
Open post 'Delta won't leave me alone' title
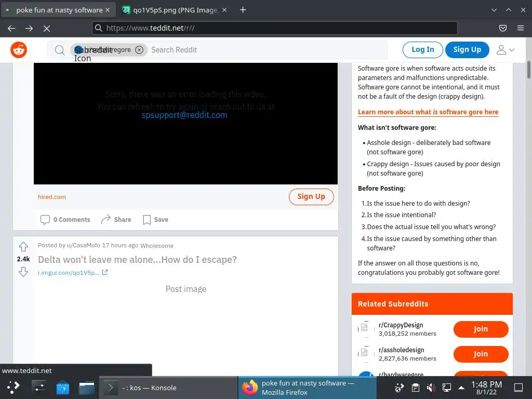click(x=137, y=260)
